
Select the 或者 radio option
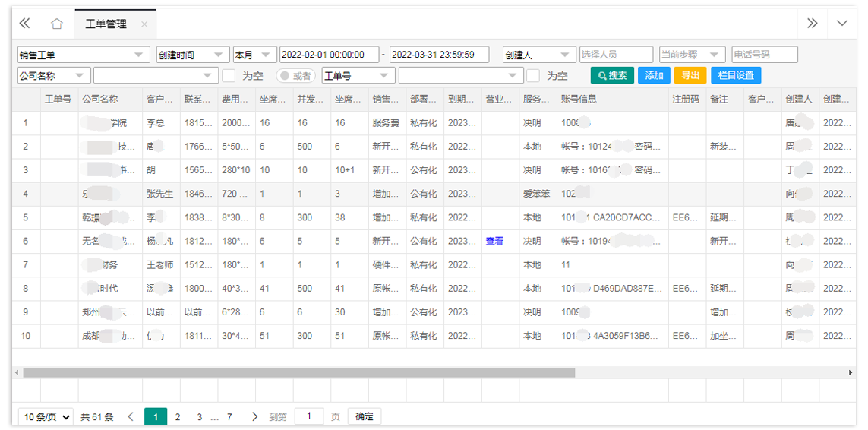(x=296, y=75)
